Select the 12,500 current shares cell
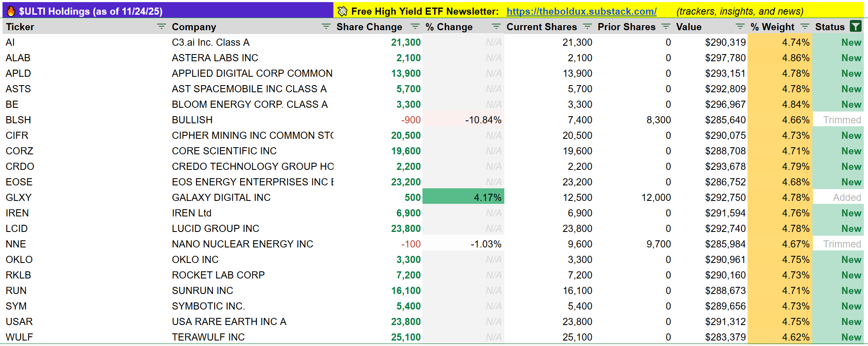 coord(549,198)
